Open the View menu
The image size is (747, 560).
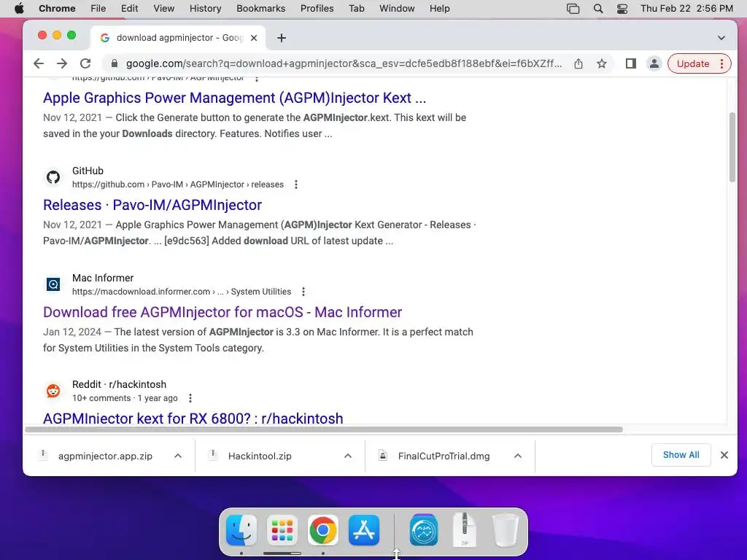[164, 9]
